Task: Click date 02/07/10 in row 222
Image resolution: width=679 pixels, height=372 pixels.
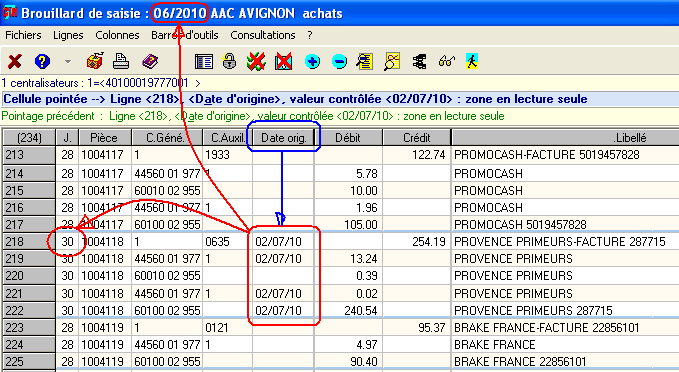Action: click(278, 311)
